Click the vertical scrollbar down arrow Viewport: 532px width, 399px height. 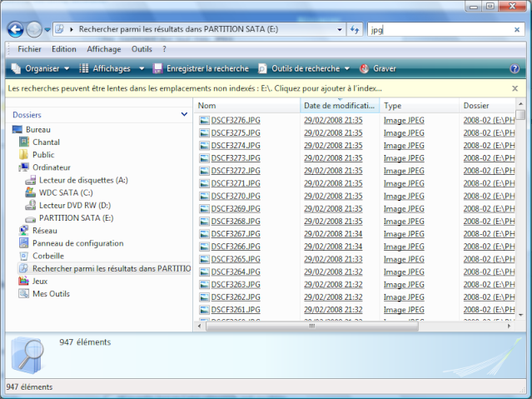click(x=520, y=316)
